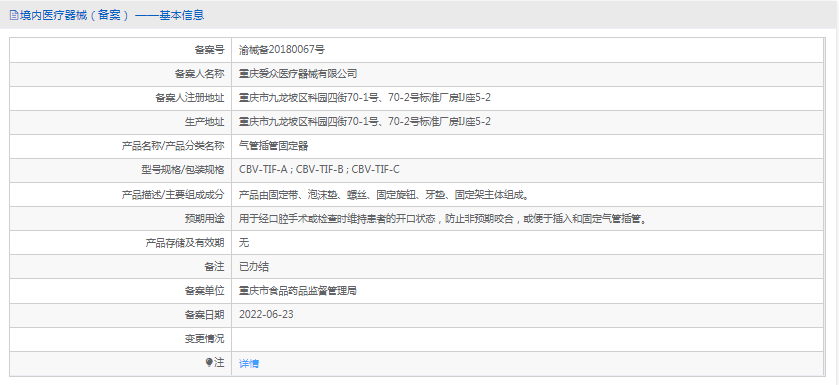839x385 pixels.
Task: Click the 境内医疗器械（备案）基本信息 header title
Action: (x=112, y=16)
